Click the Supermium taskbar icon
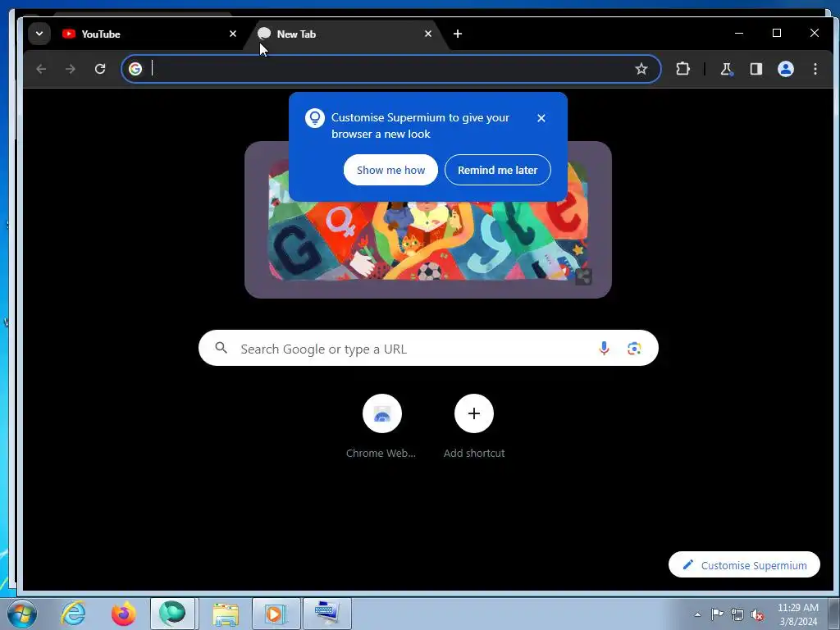 tap(172, 614)
